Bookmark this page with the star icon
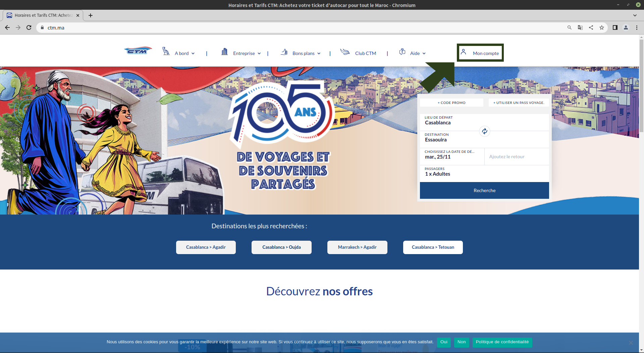644x353 pixels. coord(602,27)
